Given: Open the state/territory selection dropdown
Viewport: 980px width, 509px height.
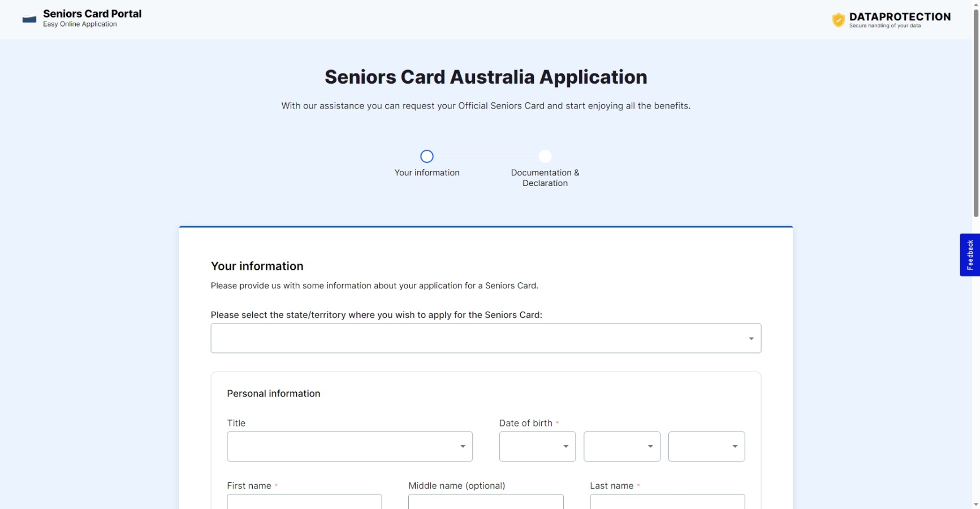Looking at the screenshot, I should click(x=486, y=338).
